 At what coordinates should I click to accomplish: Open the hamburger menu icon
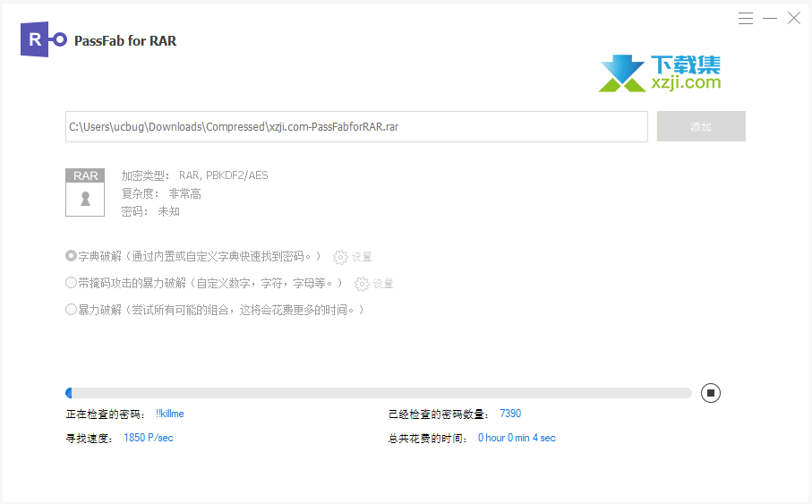pos(746,19)
